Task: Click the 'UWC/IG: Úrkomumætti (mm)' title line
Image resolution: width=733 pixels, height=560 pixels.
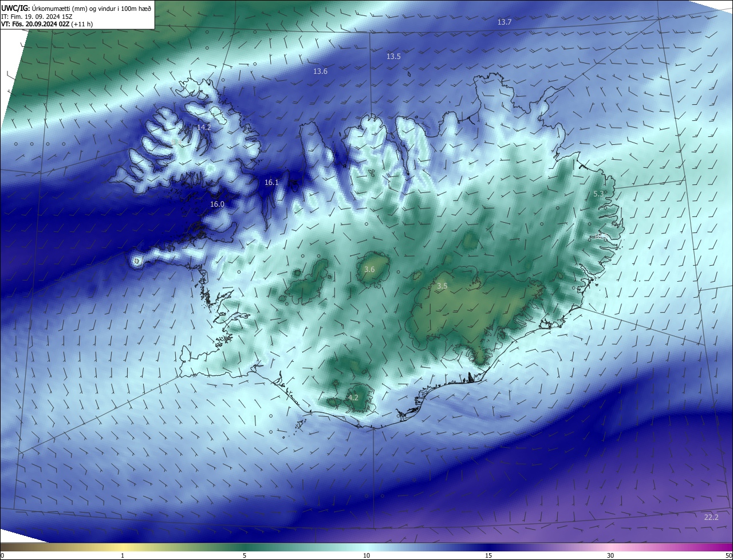Action: [x=76, y=7]
